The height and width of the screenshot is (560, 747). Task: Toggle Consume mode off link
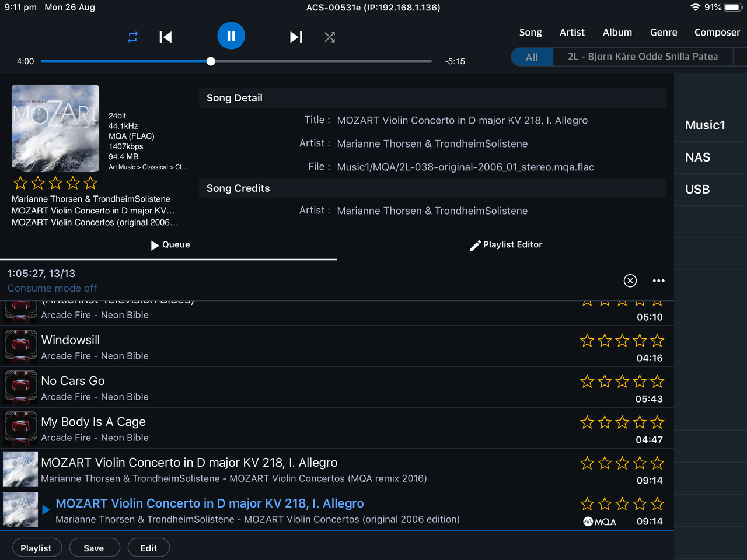tap(52, 288)
